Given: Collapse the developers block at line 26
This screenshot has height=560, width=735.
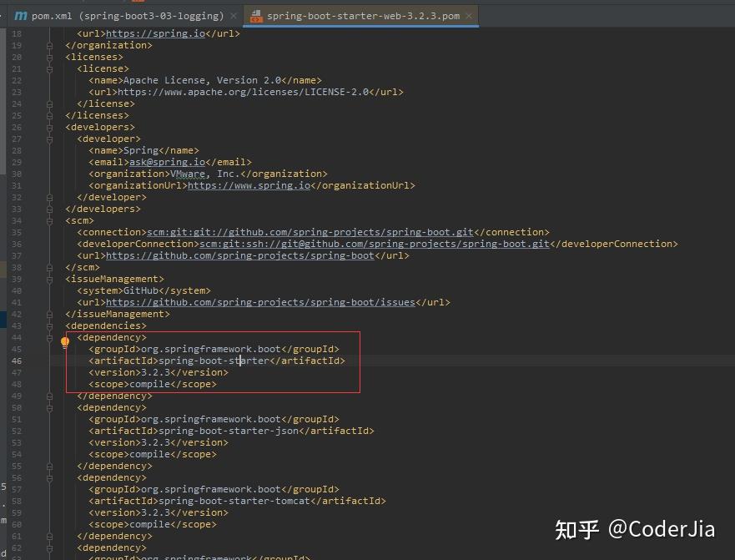Looking at the screenshot, I should tap(50, 127).
